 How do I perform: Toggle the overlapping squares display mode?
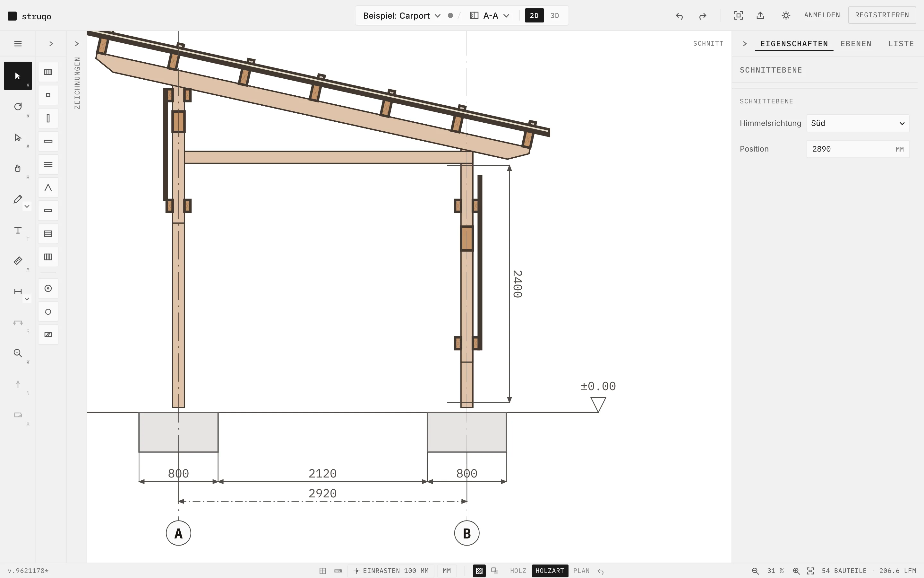(x=494, y=571)
